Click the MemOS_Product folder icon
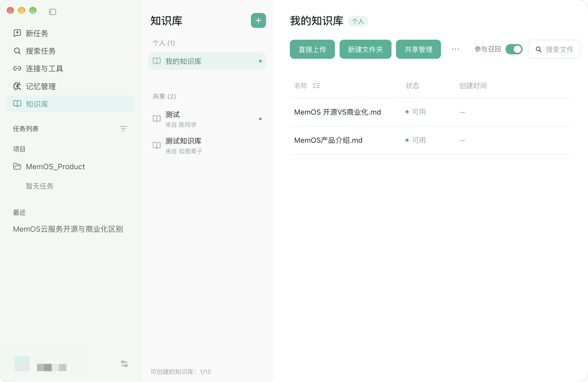Image resolution: width=588 pixels, height=382 pixels. tap(17, 167)
